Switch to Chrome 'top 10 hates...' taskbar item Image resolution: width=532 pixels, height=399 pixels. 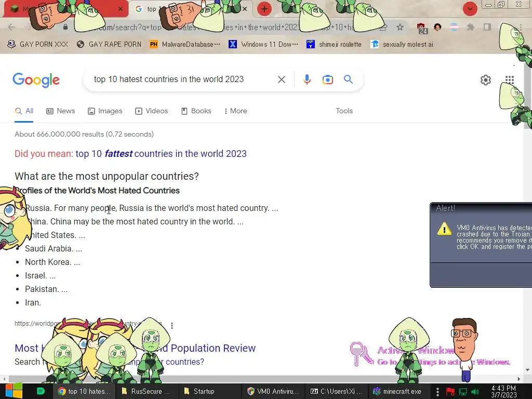pyautogui.click(x=84, y=391)
